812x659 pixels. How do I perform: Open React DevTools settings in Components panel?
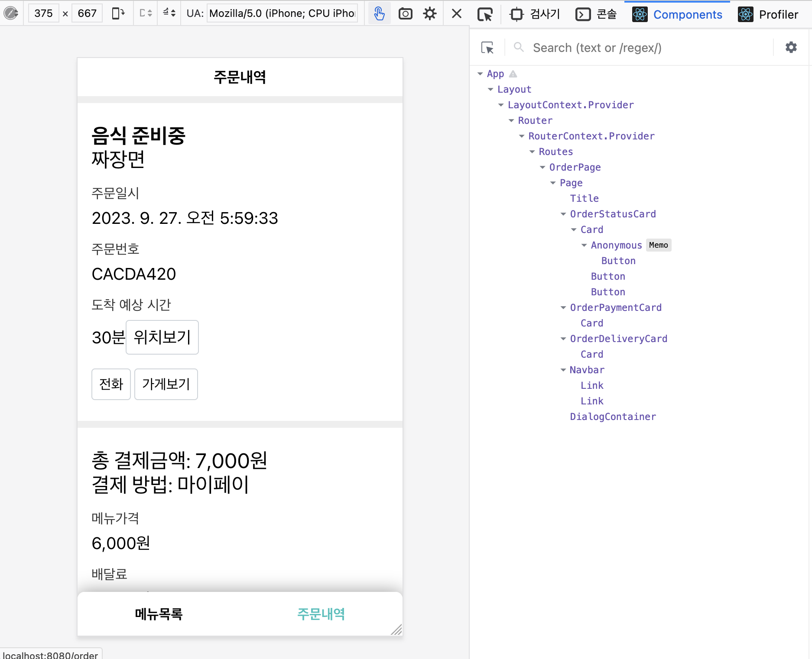click(x=791, y=48)
